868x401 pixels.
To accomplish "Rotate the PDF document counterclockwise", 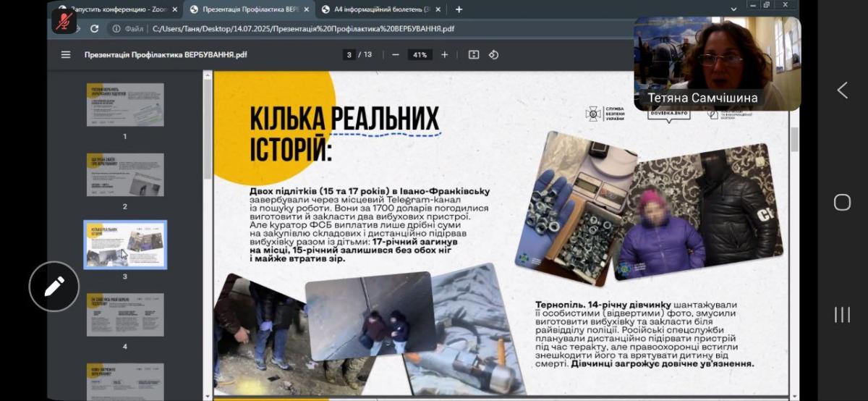I will (x=494, y=55).
